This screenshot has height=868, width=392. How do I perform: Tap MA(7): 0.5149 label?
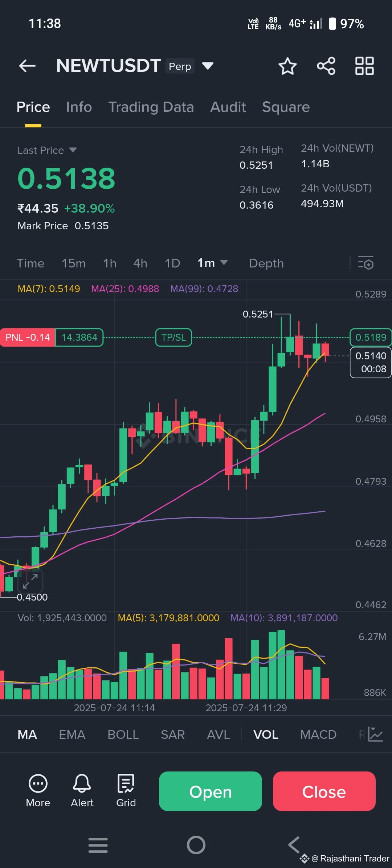49,289
